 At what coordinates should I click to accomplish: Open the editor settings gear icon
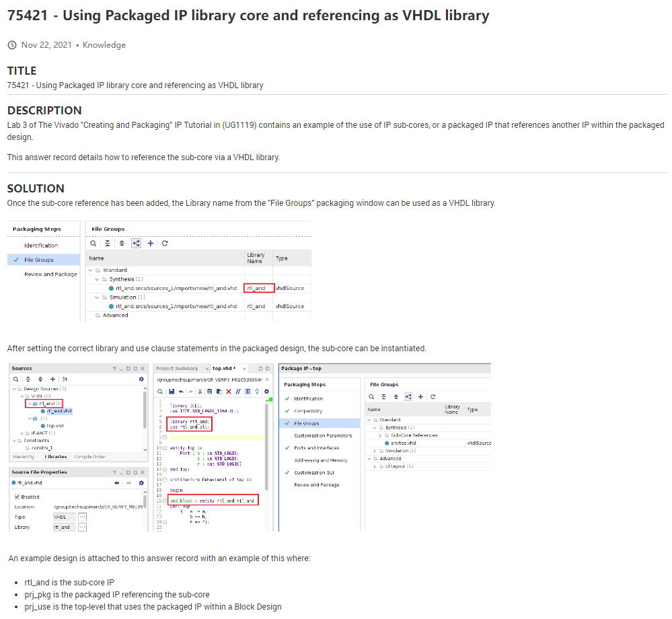pyautogui.click(x=266, y=392)
